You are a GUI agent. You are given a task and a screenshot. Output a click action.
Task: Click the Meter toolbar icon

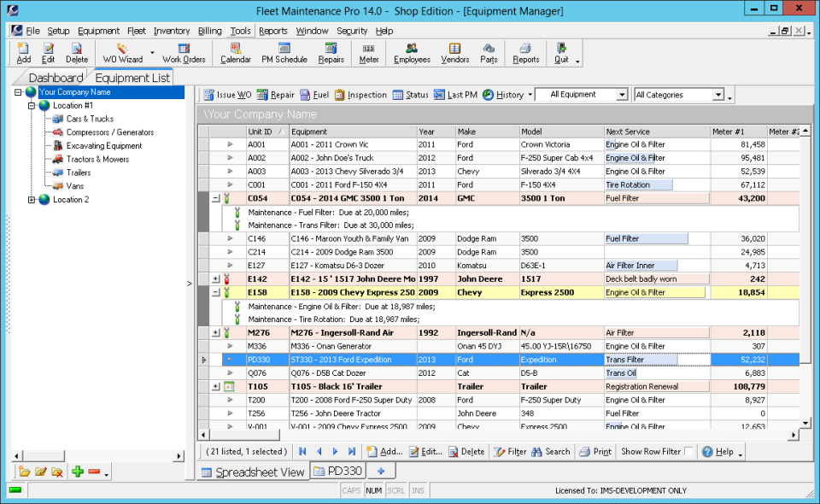tap(368, 53)
